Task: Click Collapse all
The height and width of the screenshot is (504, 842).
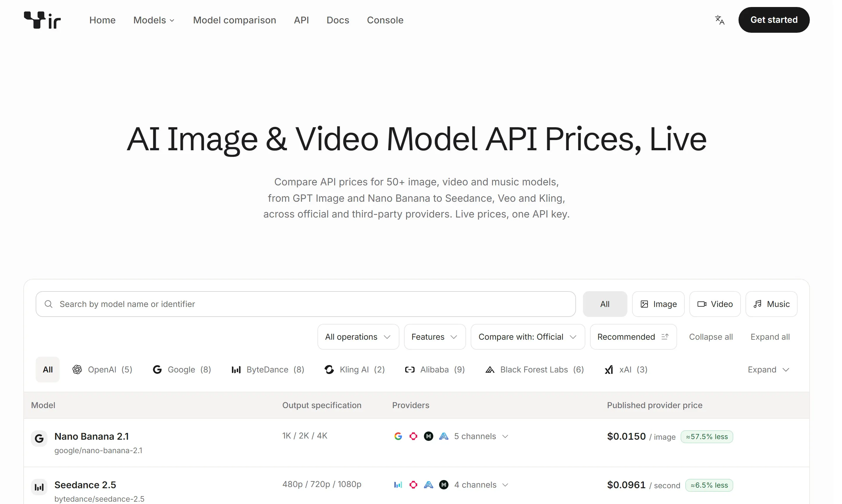Action: tap(711, 337)
